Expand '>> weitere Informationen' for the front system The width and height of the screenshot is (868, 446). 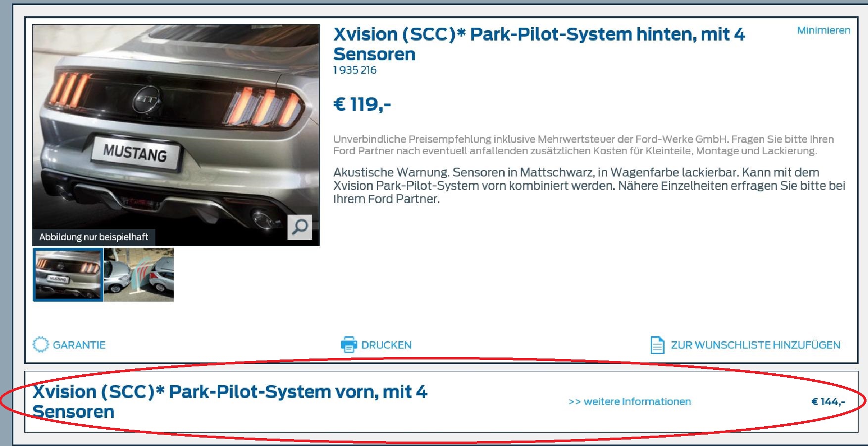pos(630,401)
